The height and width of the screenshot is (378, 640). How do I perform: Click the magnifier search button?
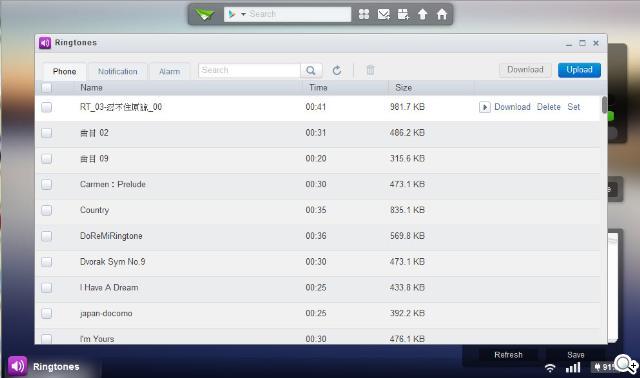[x=311, y=70]
